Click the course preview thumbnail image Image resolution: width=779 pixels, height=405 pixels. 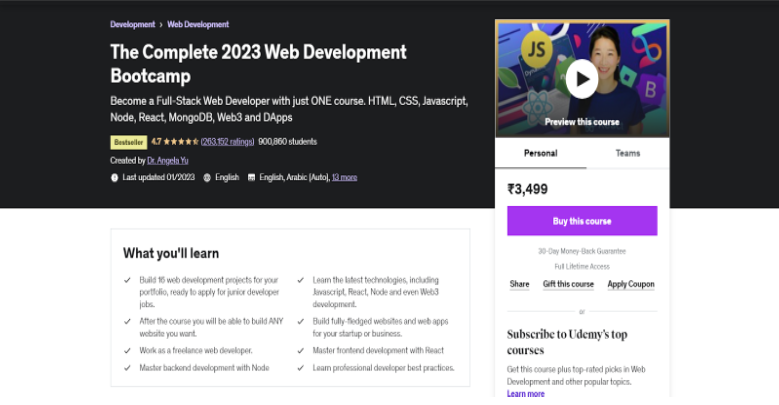click(582, 80)
